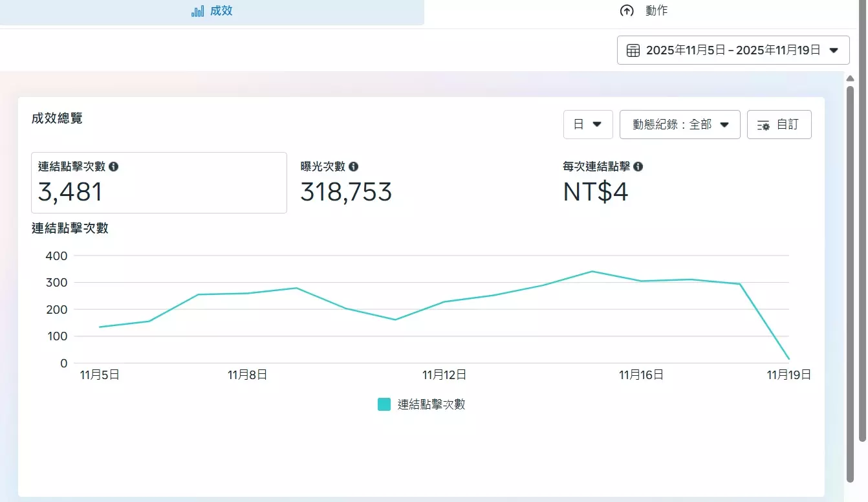Screen dimensions: 868x502
Task: Expand the 日 time granularity dropdown
Action: [x=588, y=124]
